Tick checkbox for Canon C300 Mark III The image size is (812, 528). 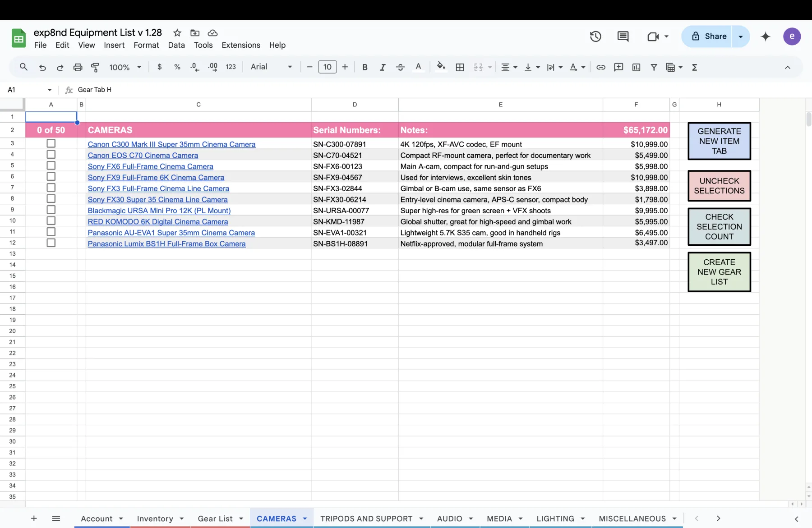point(51,143)
